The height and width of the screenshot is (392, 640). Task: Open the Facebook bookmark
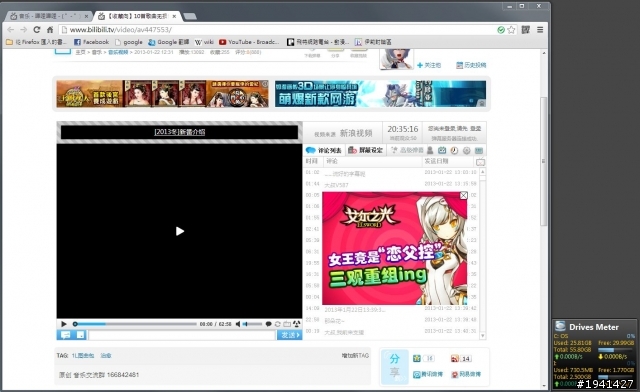91,42
